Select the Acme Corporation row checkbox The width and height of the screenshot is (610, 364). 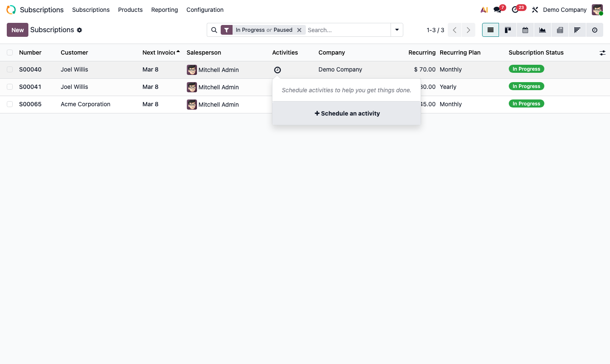click(x=10, y=104)
